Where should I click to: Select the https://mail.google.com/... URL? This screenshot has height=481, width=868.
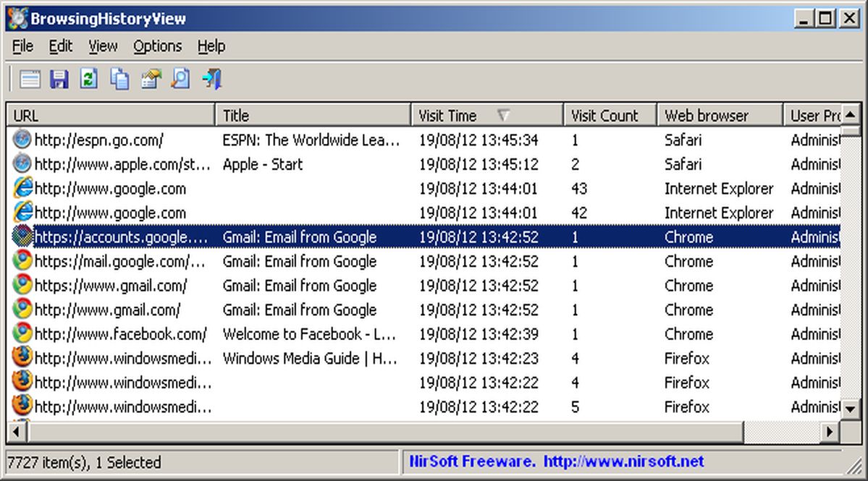point(120,262)
